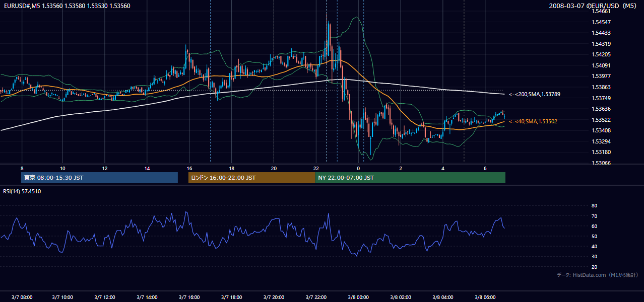644x302 pixels.
Task: Click price axis value 1.53294
Action: pos(601,141)
